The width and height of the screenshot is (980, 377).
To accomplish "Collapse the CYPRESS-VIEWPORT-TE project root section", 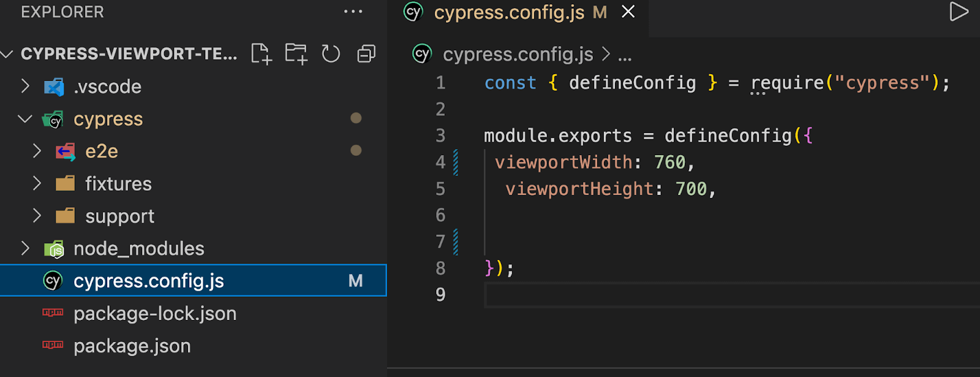I will click(7, 54).
